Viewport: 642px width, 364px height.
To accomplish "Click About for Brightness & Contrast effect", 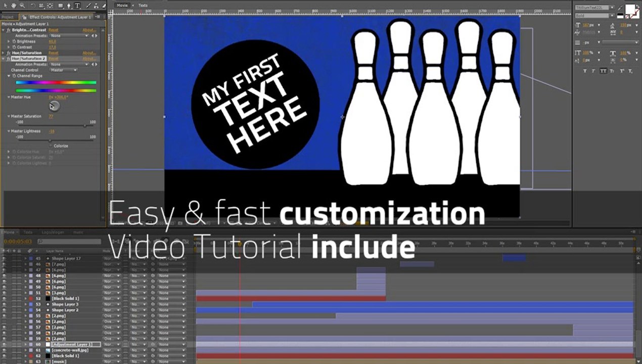I will 89,30.
